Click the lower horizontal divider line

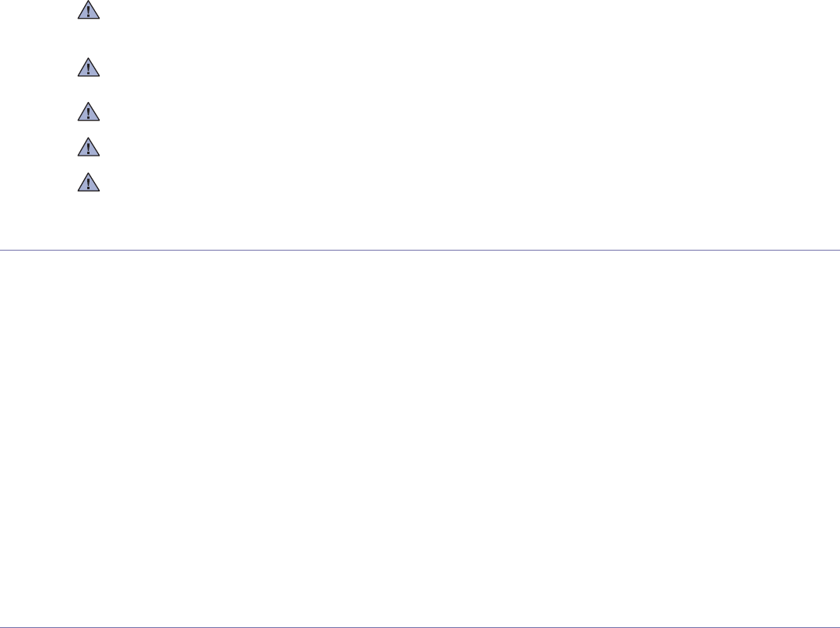click(x=420, y=626)
